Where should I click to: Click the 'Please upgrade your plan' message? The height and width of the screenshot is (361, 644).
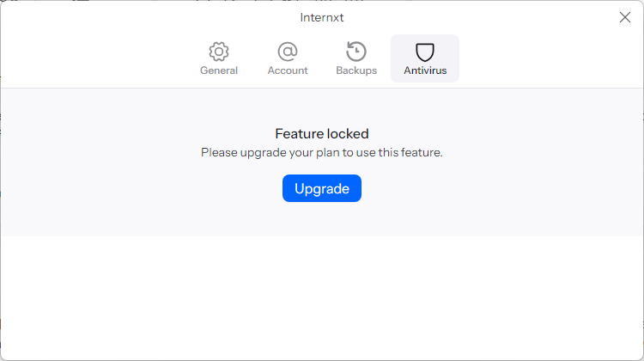click(x=322, y=152)
